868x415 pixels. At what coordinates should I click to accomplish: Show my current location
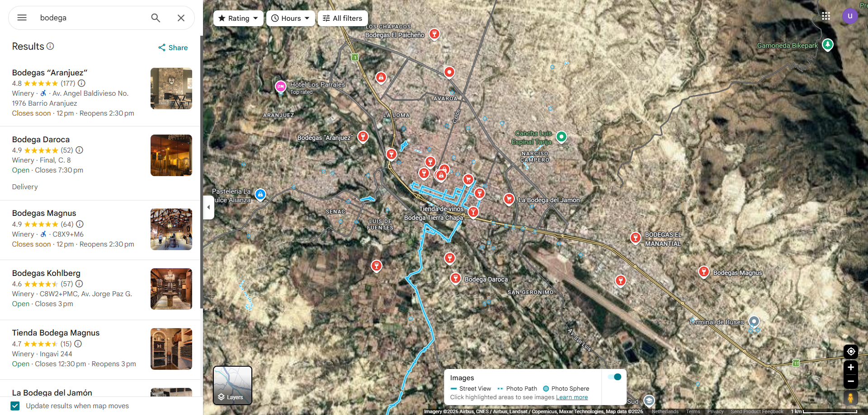[851, 351]
